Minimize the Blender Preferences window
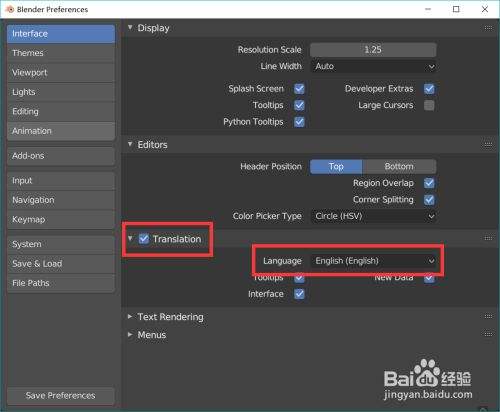This screenshot has width=500, height=412. pyautogui.click(x=428, y=9)
